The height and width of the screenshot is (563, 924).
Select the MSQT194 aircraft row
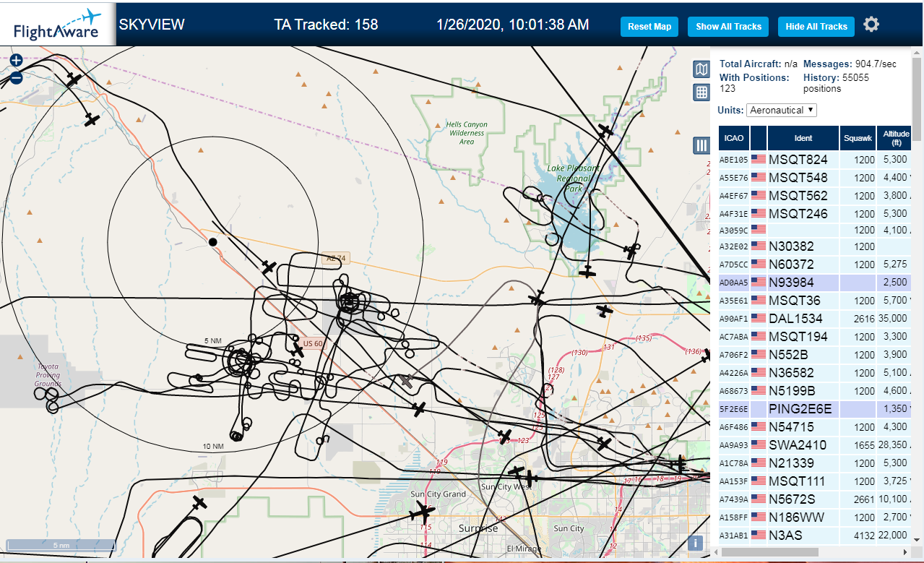click(815, 337)
